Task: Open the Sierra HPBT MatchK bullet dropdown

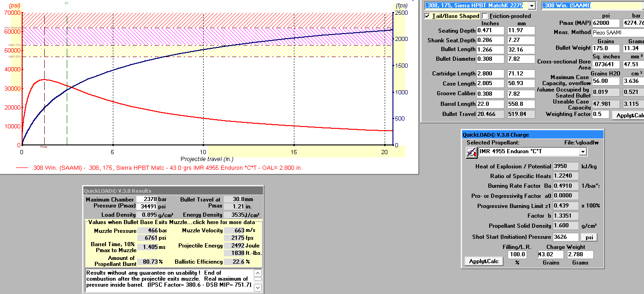Action: tap(532, 6)
